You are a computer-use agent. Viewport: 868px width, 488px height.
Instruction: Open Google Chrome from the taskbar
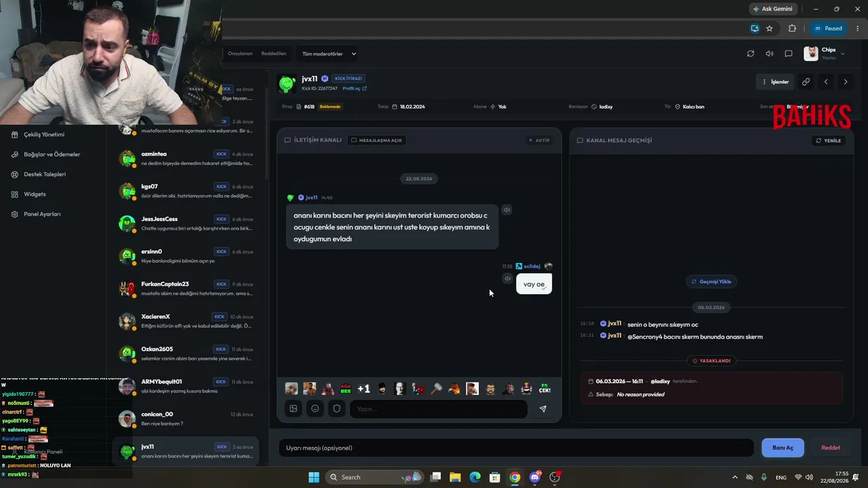coord(515,477)
